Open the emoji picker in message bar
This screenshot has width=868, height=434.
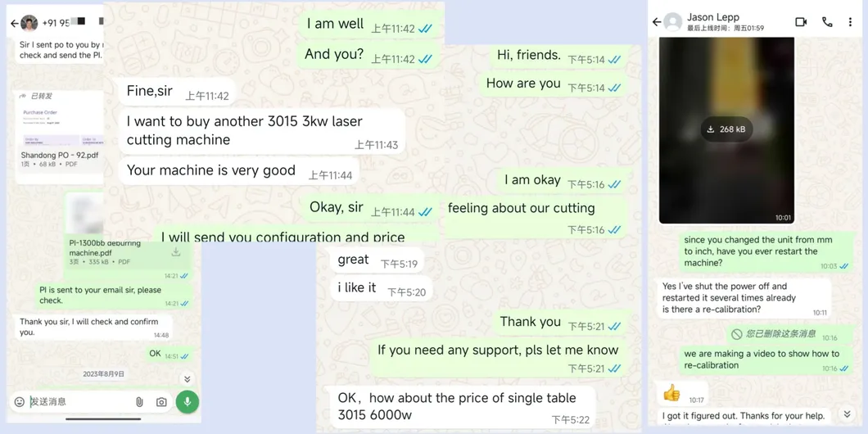(x=20, y=402)
